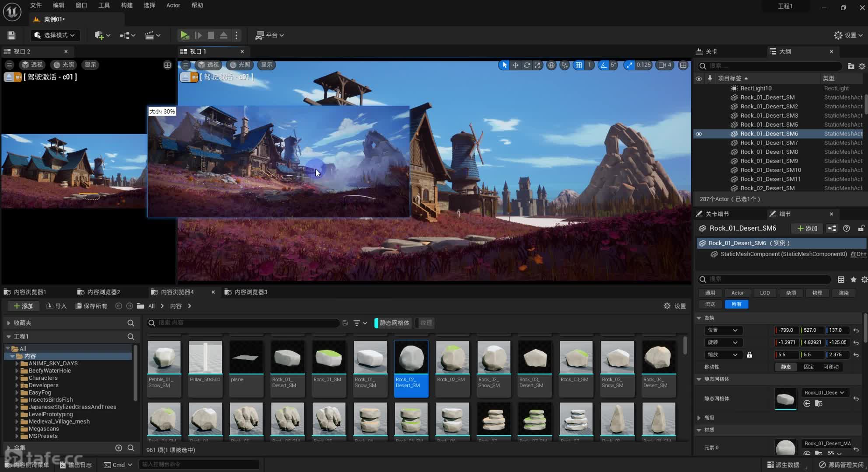
Task: Open content browser filter options icon
Action: 360,323
